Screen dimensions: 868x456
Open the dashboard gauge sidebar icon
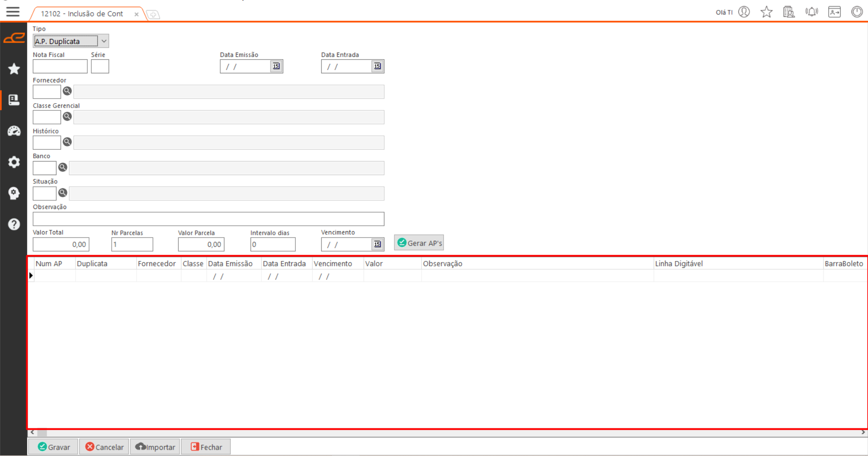click(14, 131)
